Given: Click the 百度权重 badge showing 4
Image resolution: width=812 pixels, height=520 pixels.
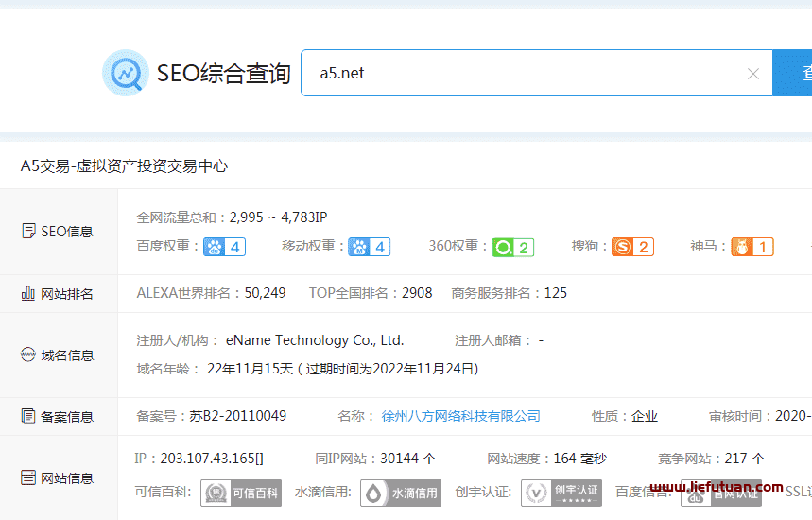Looking at the screenshot, I should 225,247.
